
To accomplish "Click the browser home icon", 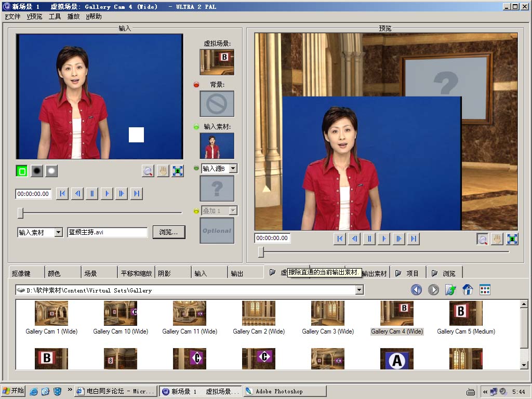I will tap(468, 290).
